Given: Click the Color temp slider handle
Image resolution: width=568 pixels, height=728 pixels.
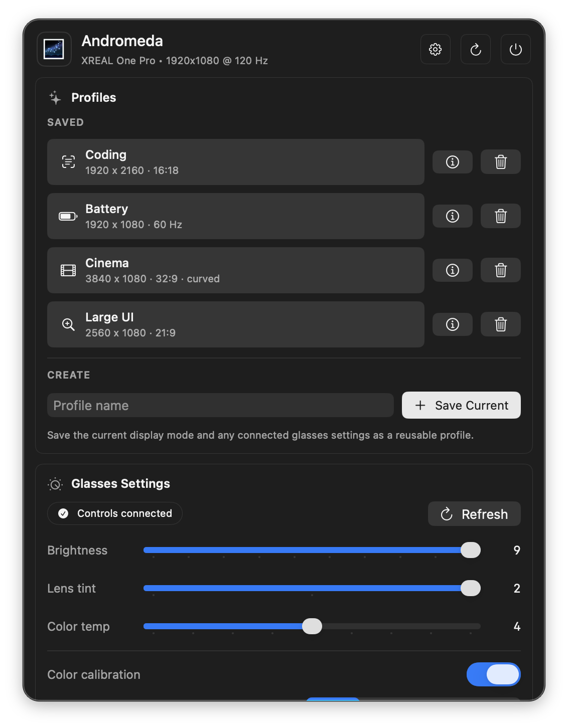Looking at the screenshot, I should tap(312, 626).
